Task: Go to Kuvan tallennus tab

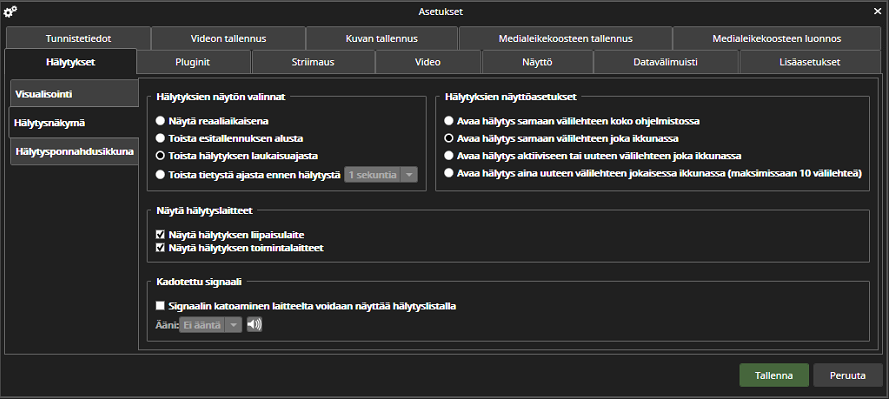Action: [382, 39]
